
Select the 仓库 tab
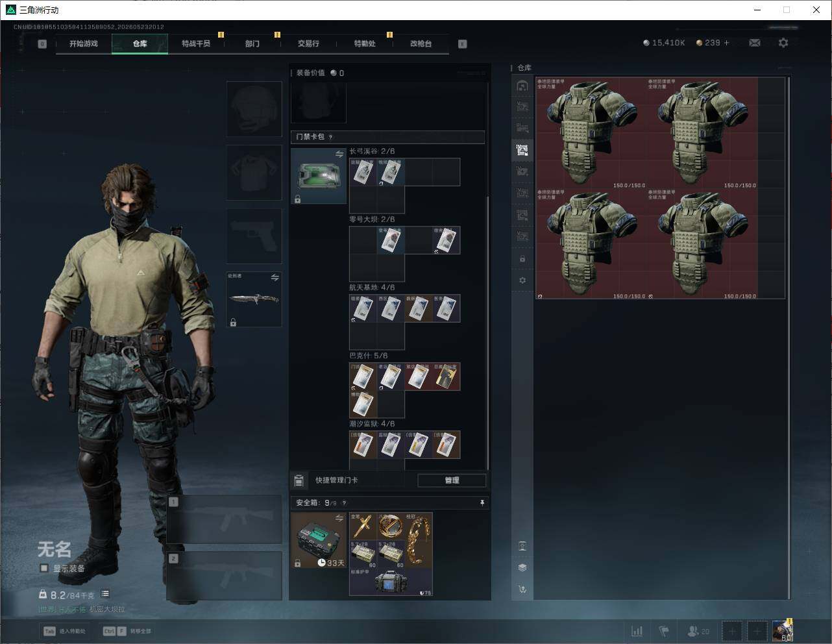pos(140,43)
